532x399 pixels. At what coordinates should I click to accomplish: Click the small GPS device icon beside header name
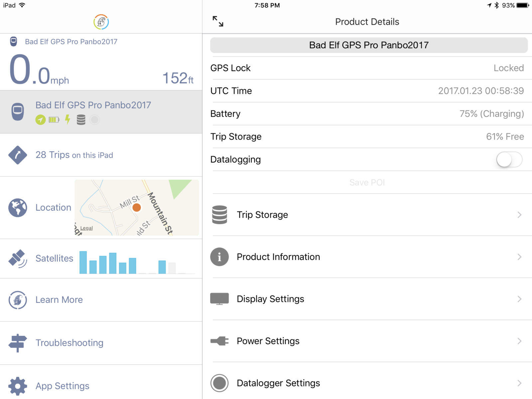pyautogui.click(x=13, y=42)
